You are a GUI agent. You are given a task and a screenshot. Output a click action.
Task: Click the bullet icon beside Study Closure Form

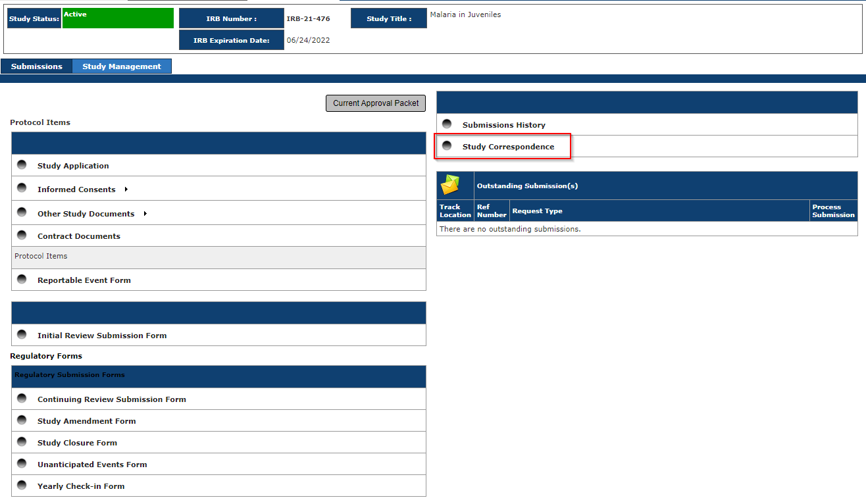pyautogui.click(x=22, y=441)
